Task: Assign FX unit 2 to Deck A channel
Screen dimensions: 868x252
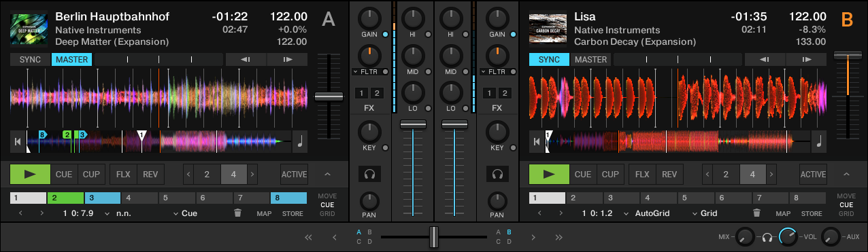Action: pos(377,93)
